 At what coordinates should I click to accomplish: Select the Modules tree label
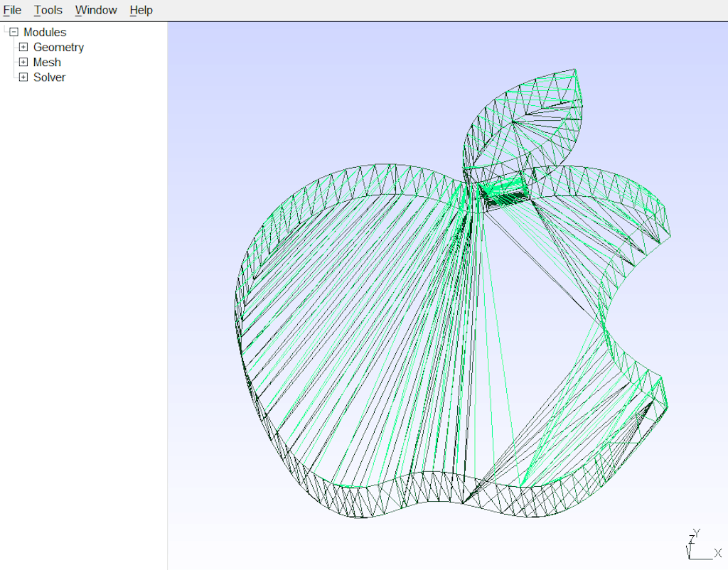tap(45, 32)
